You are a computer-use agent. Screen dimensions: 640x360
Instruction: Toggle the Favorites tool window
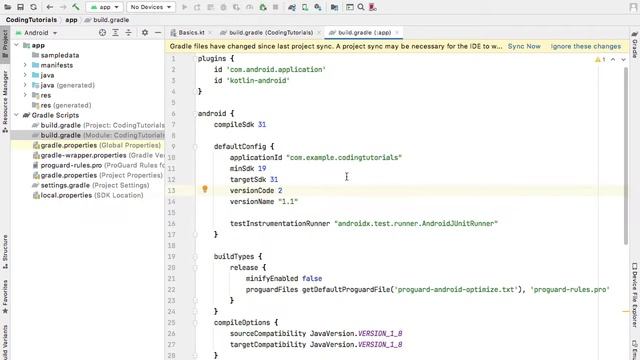[x=5, y=296]
